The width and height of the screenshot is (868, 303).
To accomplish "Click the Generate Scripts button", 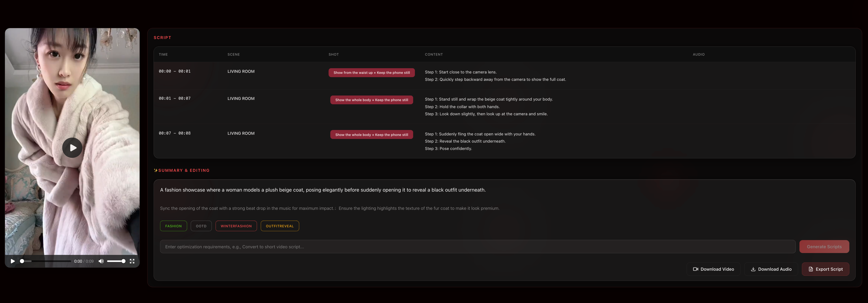I will pos(824,246).
